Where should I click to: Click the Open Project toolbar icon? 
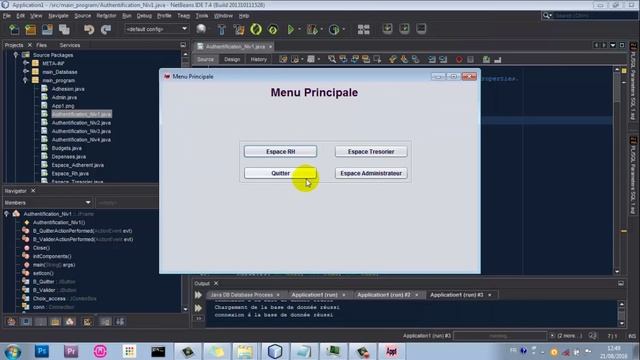pyautogui.click(x=47, y=29)
